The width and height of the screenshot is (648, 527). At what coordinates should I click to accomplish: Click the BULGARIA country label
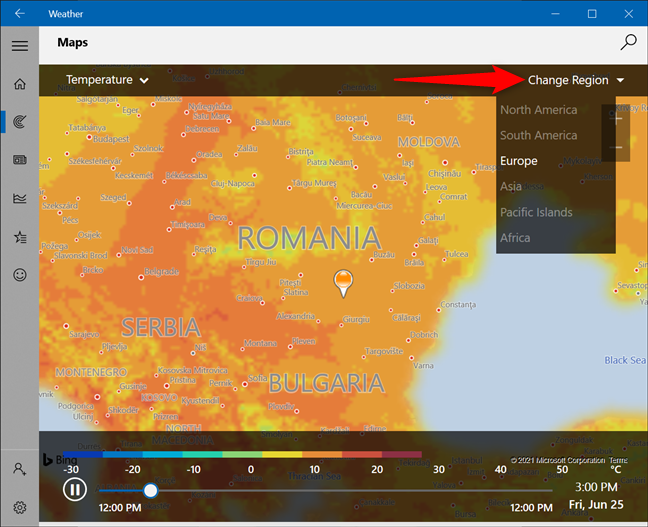[326, 383]
